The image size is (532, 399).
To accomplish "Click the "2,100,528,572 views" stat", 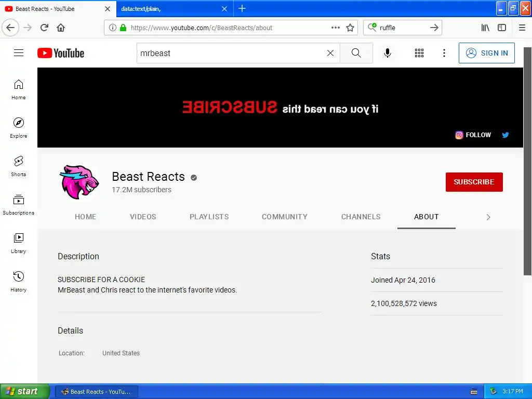I will click(404, 303).
